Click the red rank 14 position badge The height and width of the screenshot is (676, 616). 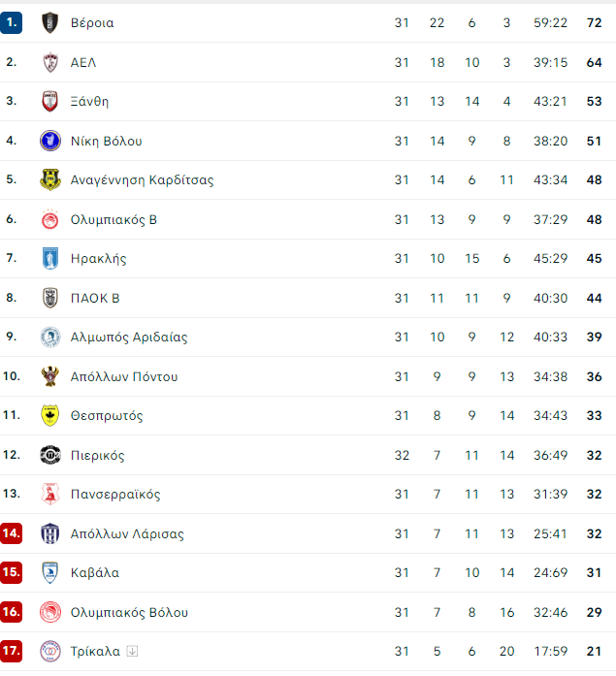point(12,533)
